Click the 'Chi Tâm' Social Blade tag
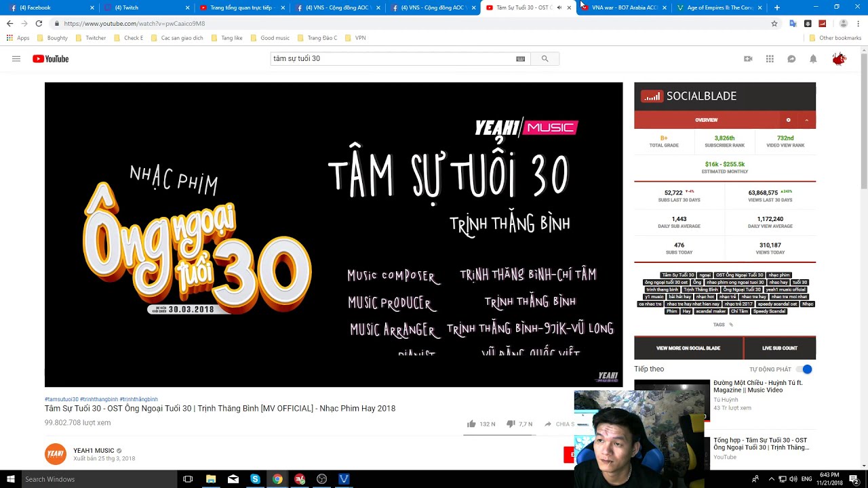 739,311
